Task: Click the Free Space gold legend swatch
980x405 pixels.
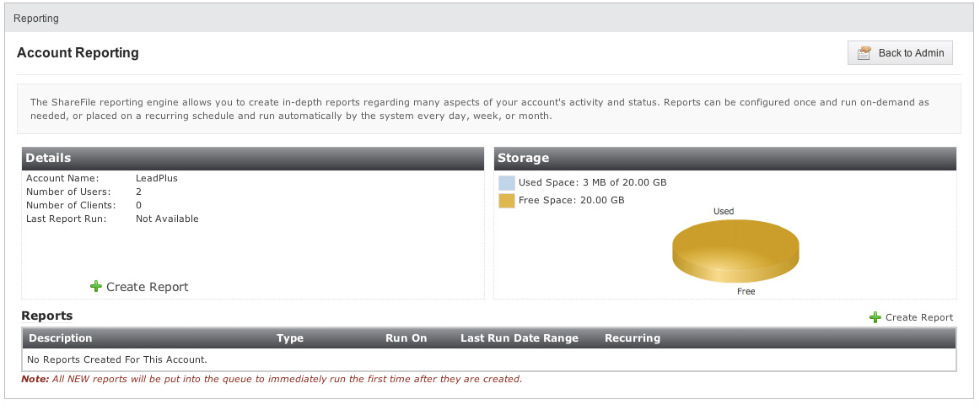Action: tap(507, 201)
